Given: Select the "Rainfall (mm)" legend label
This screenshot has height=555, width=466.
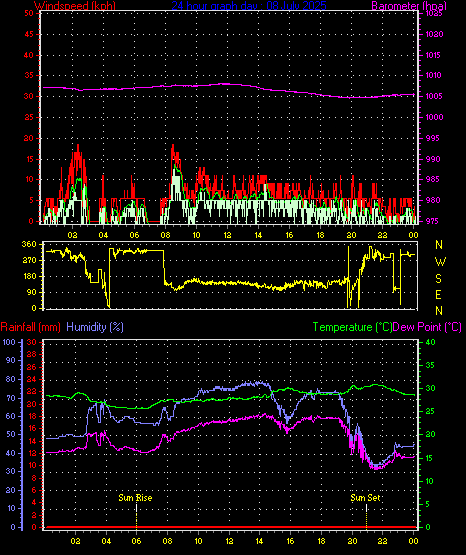Looking at the screenshot, I should pyautogui.click(x=30, y=327).
